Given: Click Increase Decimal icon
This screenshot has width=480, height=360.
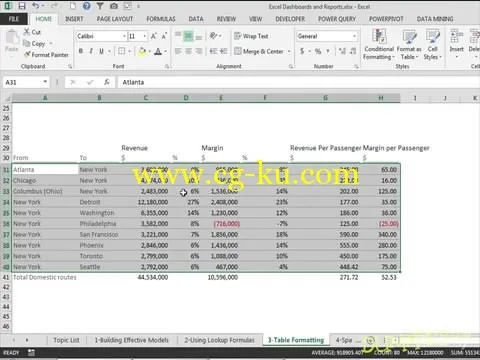Looking at the screenshot, I should [342, 51].
